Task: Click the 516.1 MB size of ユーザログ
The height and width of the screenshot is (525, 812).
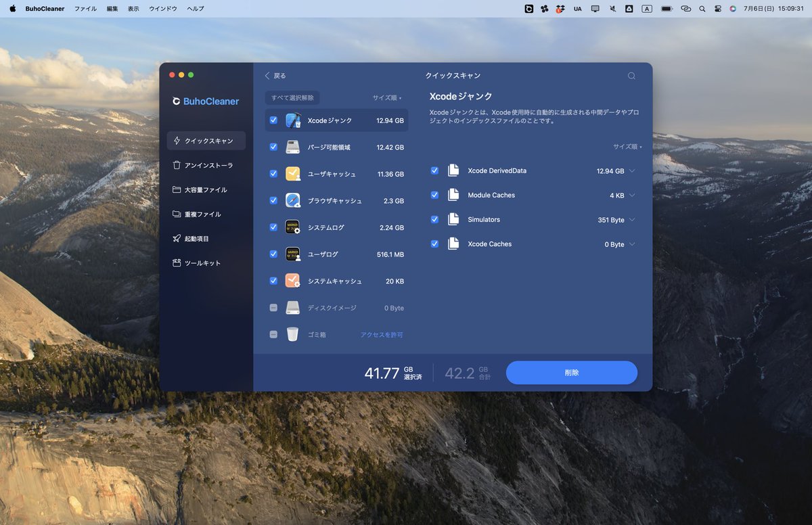Action: [390, 254]
